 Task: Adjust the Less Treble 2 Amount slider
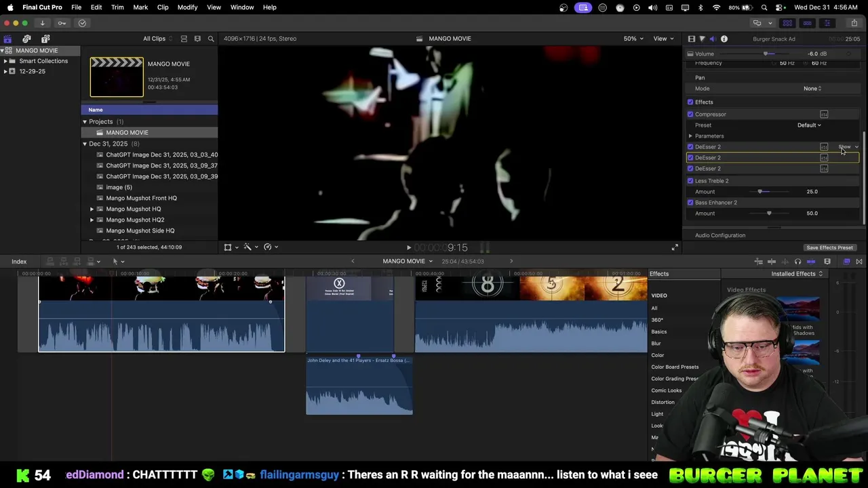tap(760, 192)
